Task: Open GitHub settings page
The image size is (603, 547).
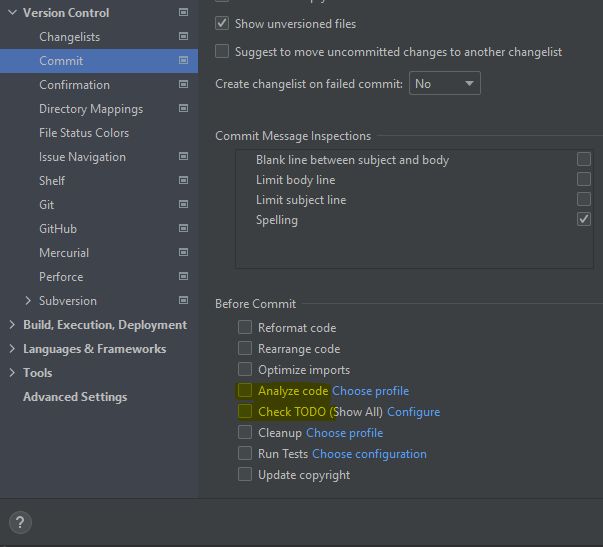Action: click(x=58, y=229)
